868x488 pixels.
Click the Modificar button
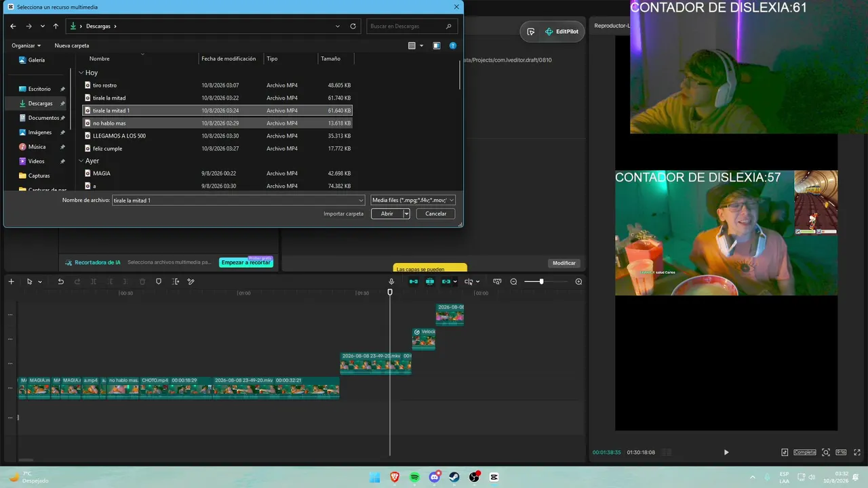coord(564,263)
